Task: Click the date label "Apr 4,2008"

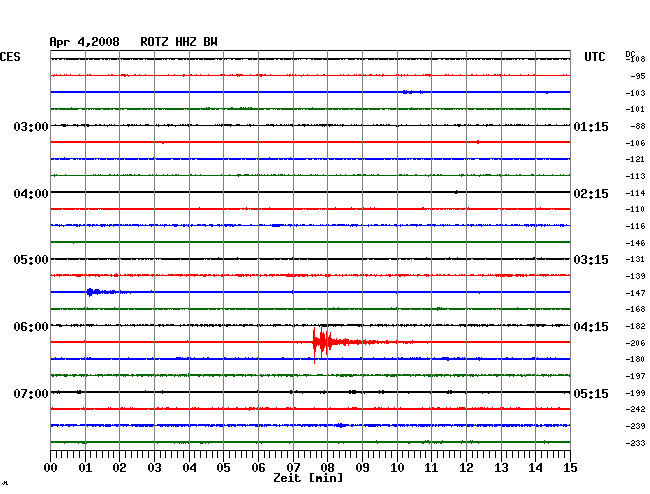Action: point(85,42)
